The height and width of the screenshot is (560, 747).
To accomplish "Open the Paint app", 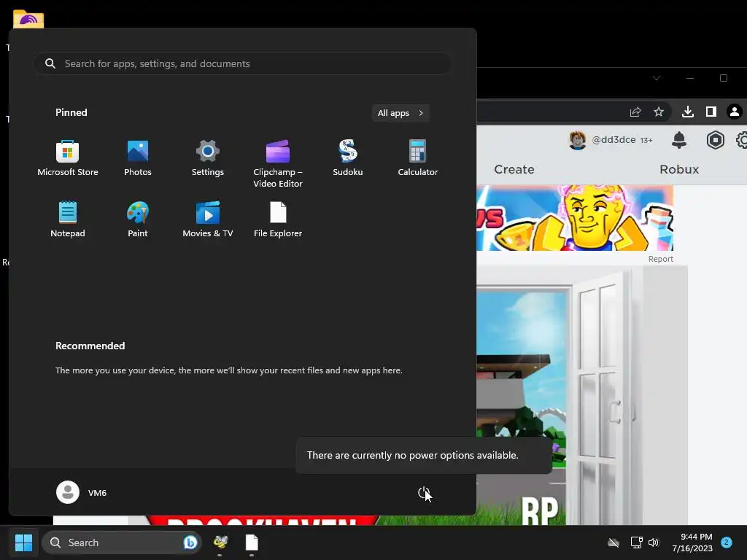I will pyautogui.click(x=138, y=219).
